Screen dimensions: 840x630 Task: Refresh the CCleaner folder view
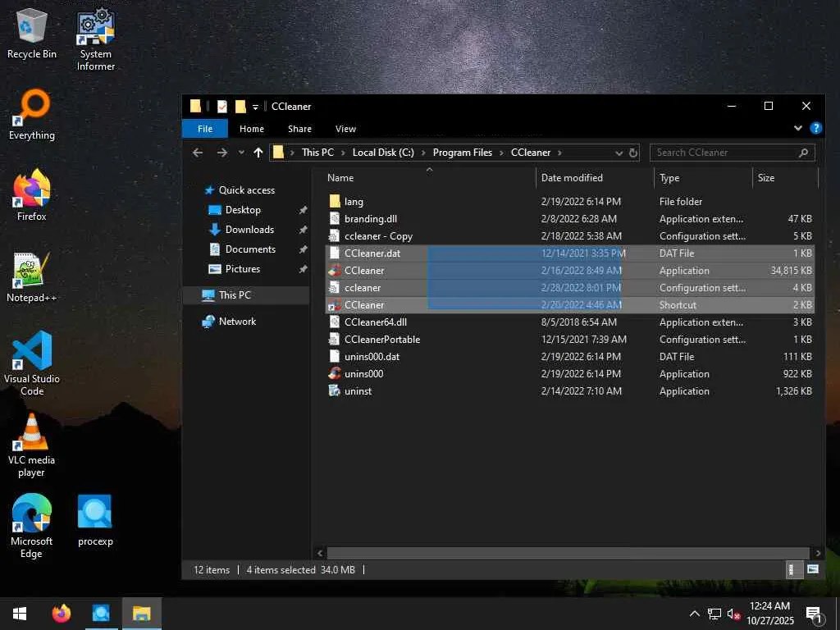coord(632,153)
